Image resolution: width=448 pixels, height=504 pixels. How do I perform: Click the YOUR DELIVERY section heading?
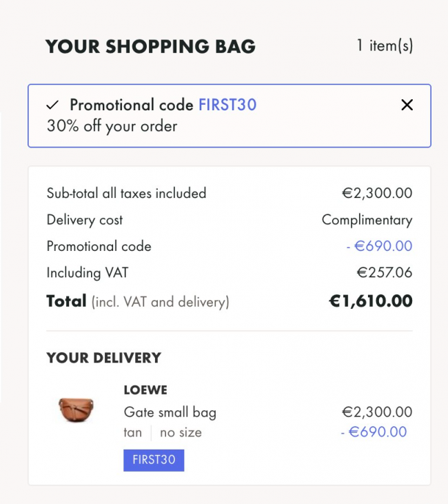coord(103,358)
